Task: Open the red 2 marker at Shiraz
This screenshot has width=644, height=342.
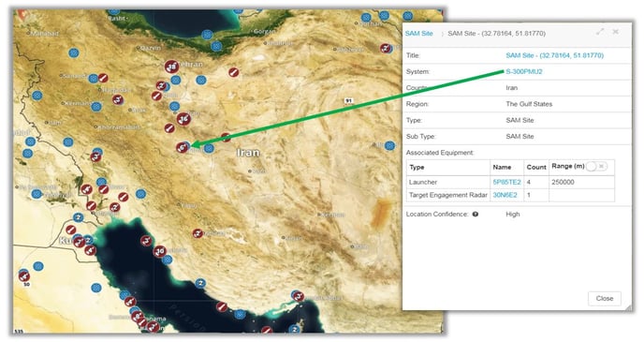Action: pos(198,233)
